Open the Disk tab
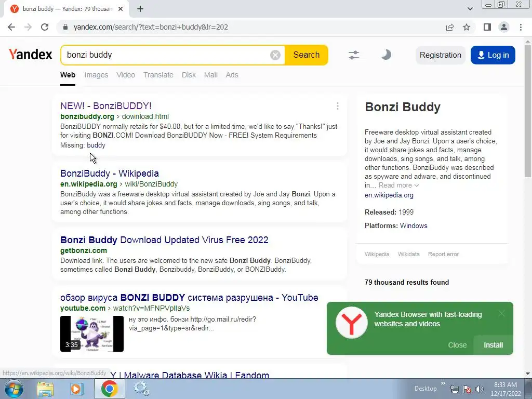 (189, 75)
